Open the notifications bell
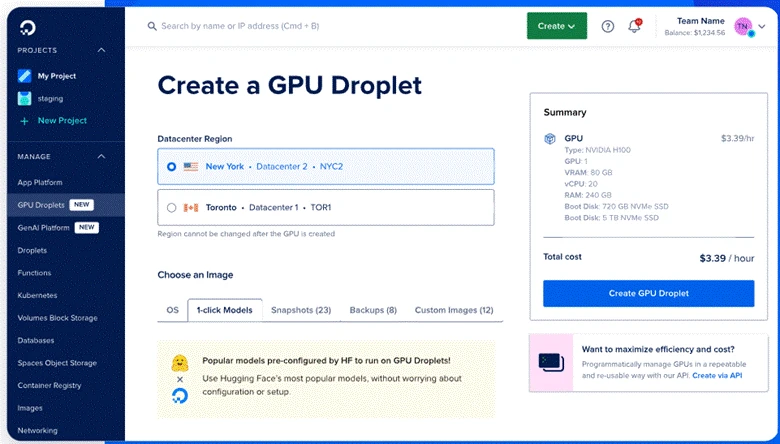Screen dimensions: 780x444 634,26
